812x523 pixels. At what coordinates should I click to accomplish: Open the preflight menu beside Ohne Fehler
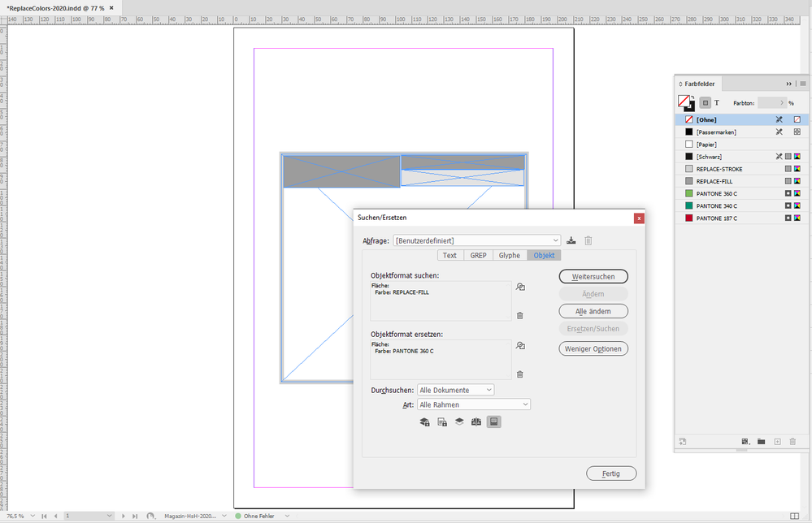(x=288, y=516)
